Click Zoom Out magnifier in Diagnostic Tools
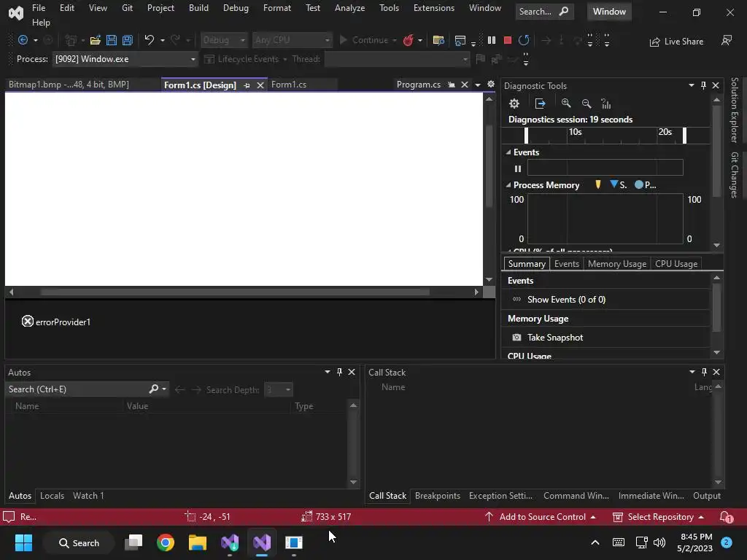747x560 pixels. tap(587, 104)
